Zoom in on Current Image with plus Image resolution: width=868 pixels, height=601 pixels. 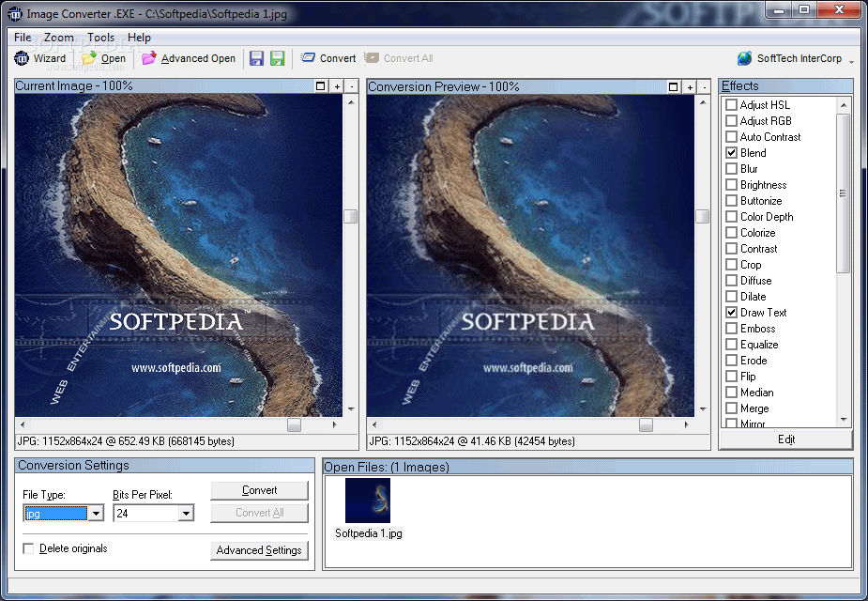coord(337,85)
